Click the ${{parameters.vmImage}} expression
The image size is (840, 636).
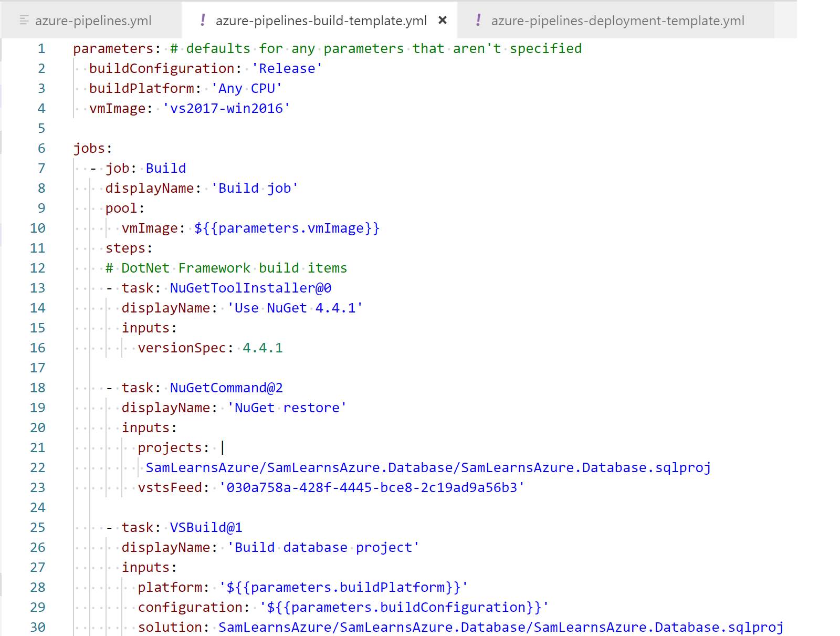click(287, 228)
